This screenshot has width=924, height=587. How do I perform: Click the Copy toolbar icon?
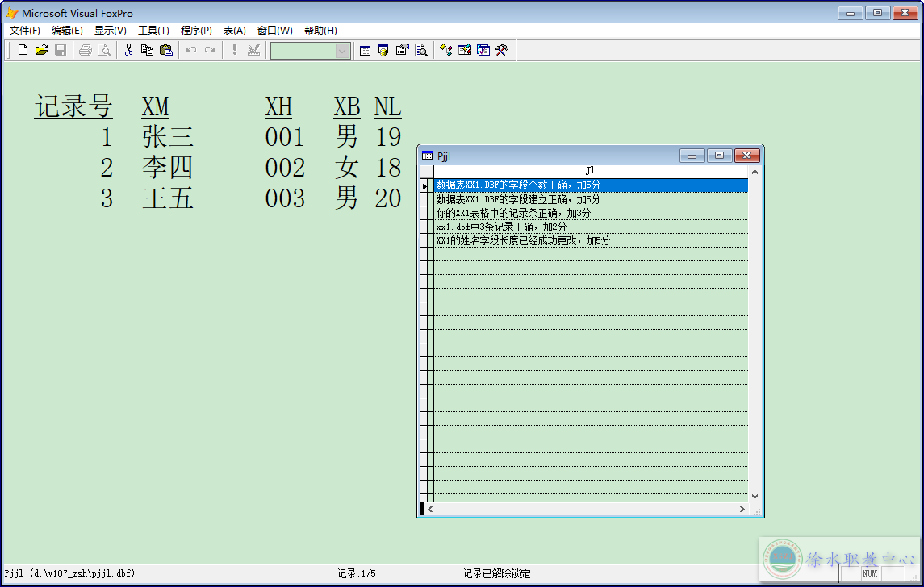coord(148,50)
